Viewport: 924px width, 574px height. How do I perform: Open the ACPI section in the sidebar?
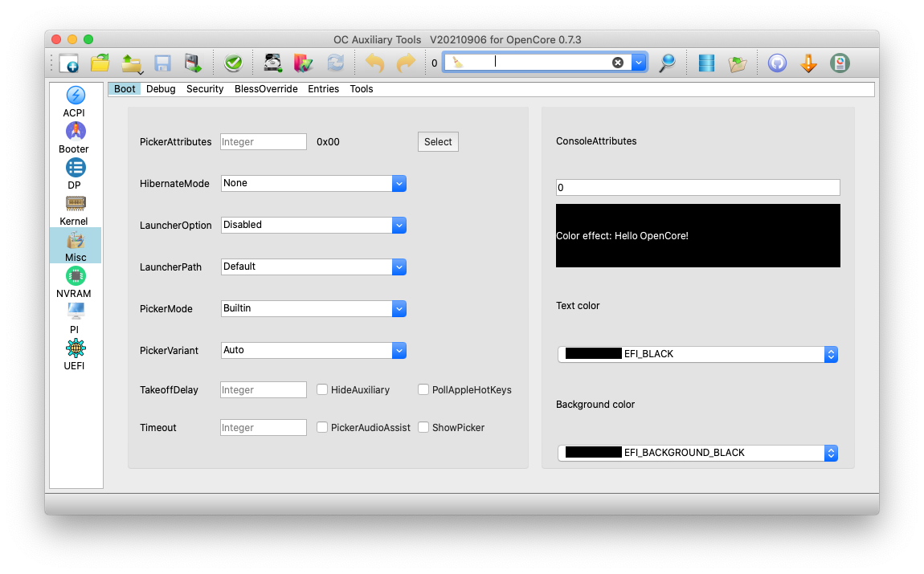coord(76,101)
